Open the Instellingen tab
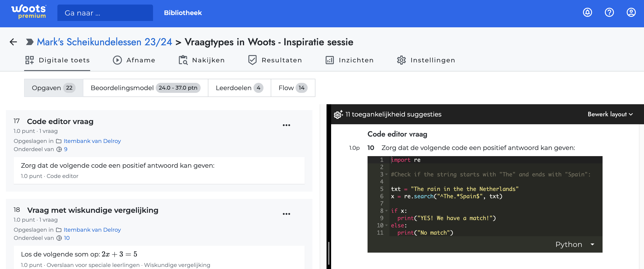This screenshot has width=644, height=269. coord(426,60)
